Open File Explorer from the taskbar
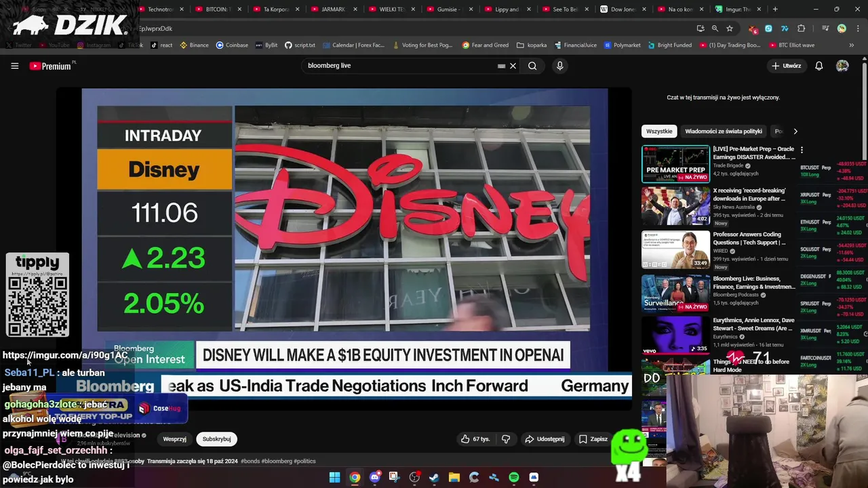The image size is (868, 488). click(x=454, y=477)
